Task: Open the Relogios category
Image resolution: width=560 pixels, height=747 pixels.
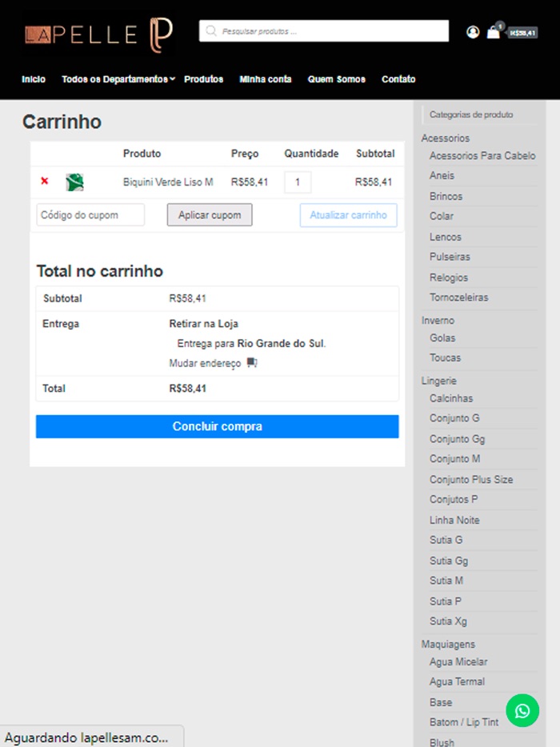Action: pos(449,278)
